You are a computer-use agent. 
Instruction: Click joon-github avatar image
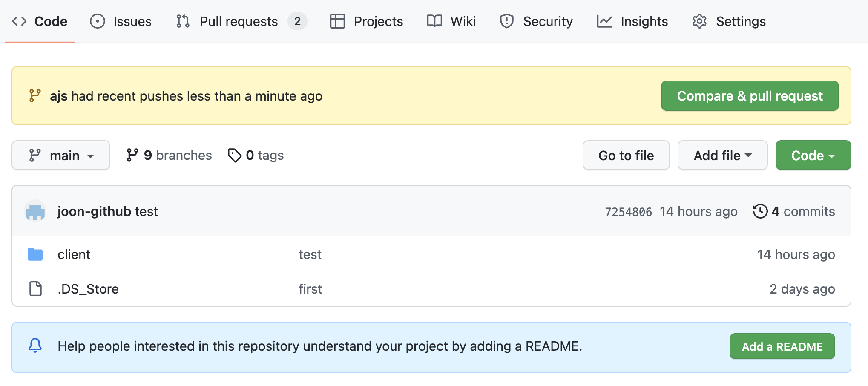pyautogui.click(x=35, y=211)
